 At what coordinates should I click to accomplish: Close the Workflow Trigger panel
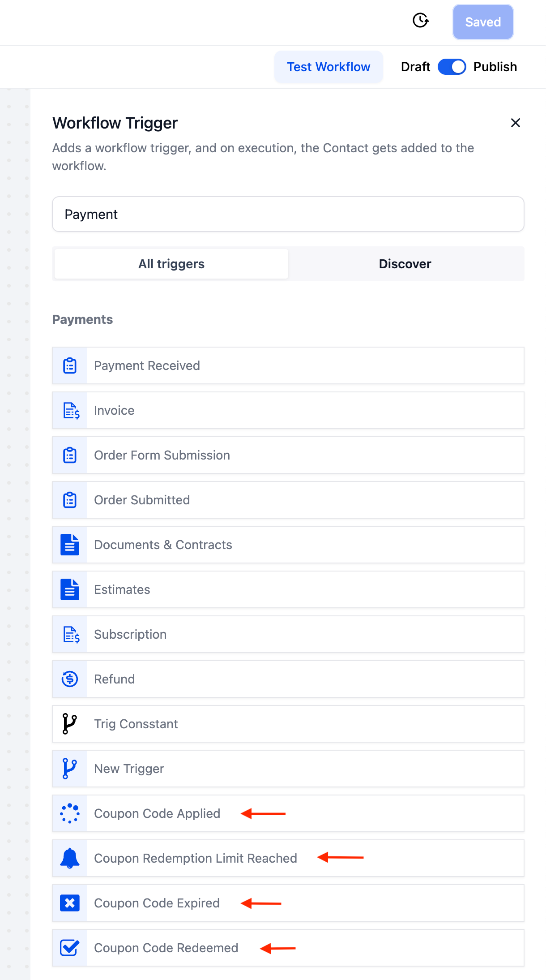point(515,123)
